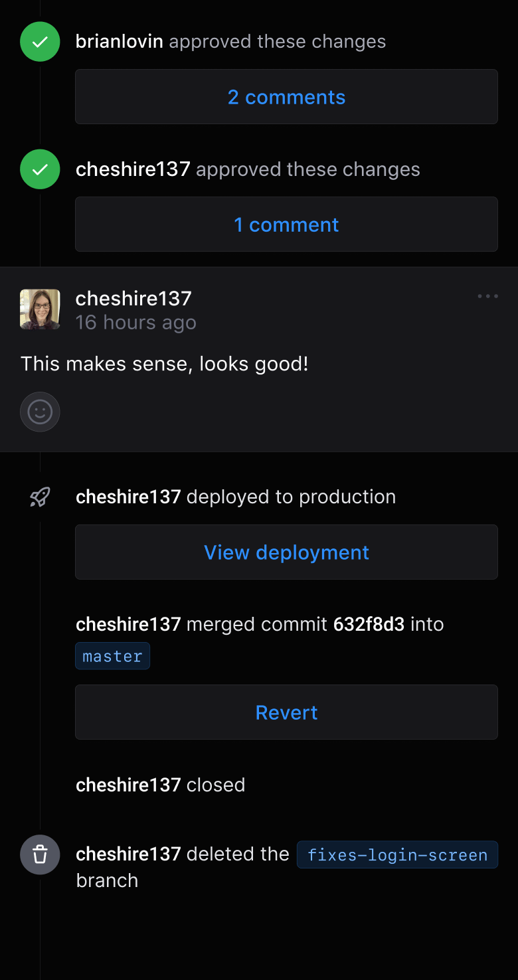Click the trash icon beside the deleted branch

(39, 855)
